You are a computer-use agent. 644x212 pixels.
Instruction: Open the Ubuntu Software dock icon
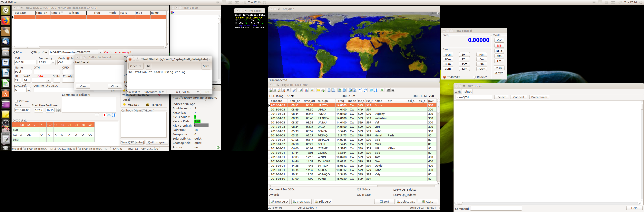tap(5, 94)
